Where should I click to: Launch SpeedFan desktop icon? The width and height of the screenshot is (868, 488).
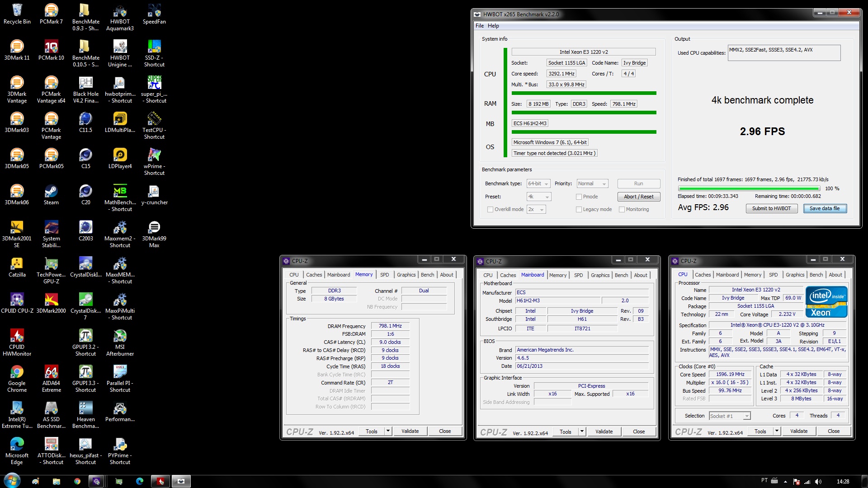tap(154, 14)
